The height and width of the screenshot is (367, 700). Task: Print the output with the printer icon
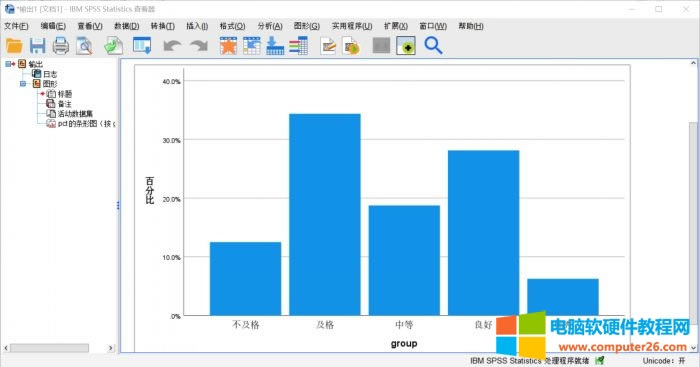pos(61,46)
